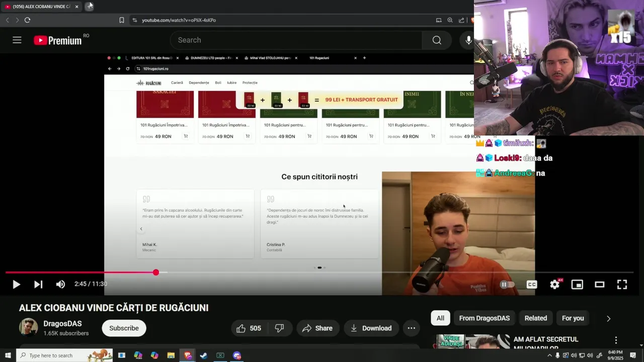Open browser zoom magnifier in address bar
644x362 pixels.
click(x=450, y=20)
